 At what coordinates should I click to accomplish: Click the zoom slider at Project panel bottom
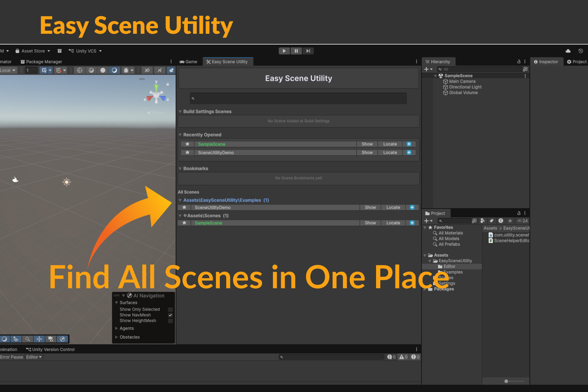click(x=506, y=381)
